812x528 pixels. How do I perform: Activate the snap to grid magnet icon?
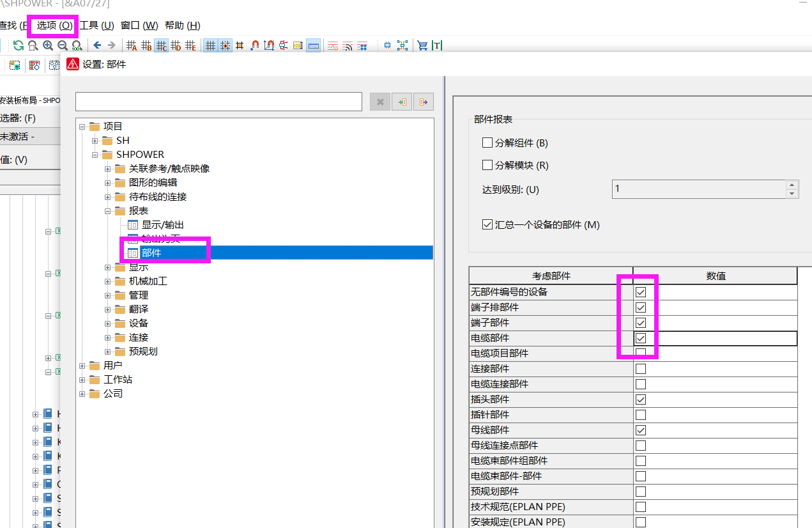tap(254, 45)
